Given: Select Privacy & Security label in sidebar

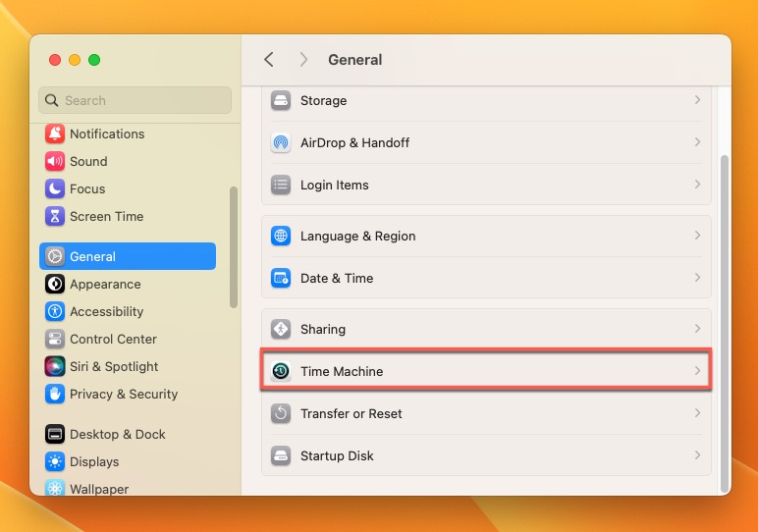Looking at the screenshot, I should (124, 395).
